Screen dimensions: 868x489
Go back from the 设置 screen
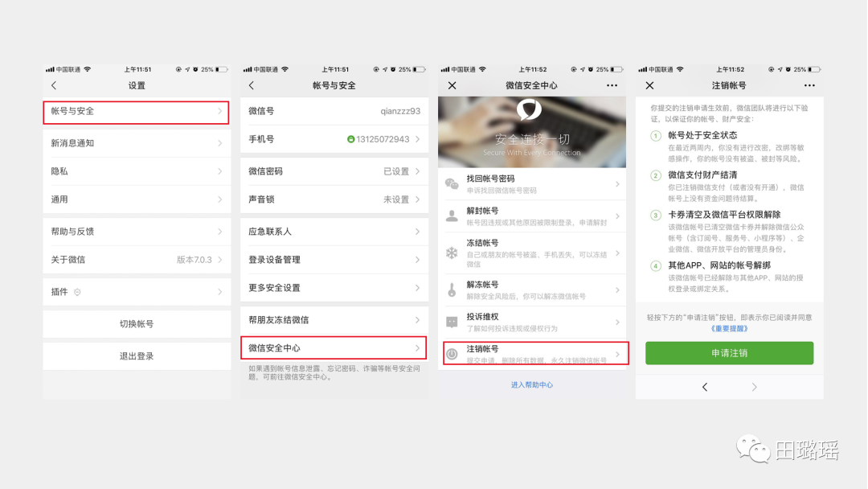pos(55,85)
